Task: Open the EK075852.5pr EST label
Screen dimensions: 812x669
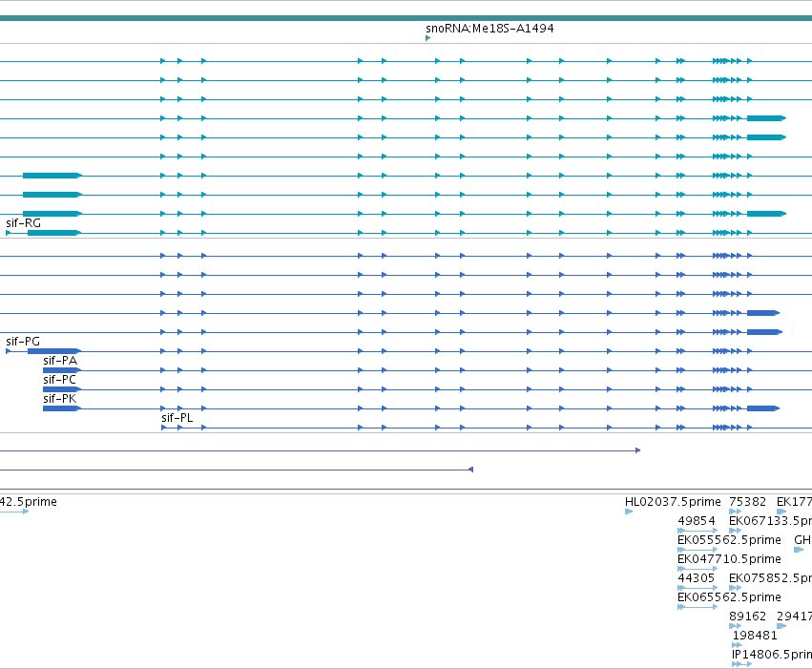Action: [x=770, y=579]
